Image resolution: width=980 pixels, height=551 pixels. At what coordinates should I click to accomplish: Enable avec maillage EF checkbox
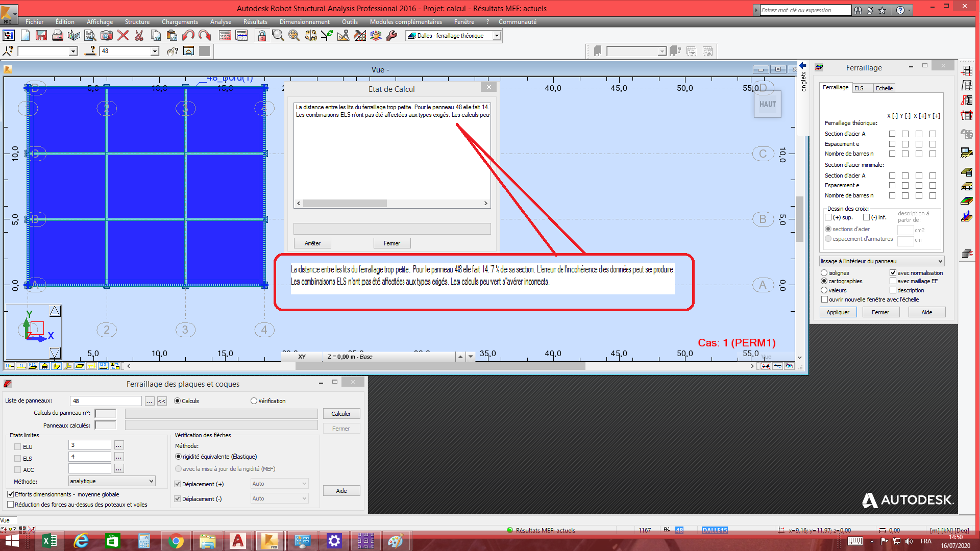893,281
